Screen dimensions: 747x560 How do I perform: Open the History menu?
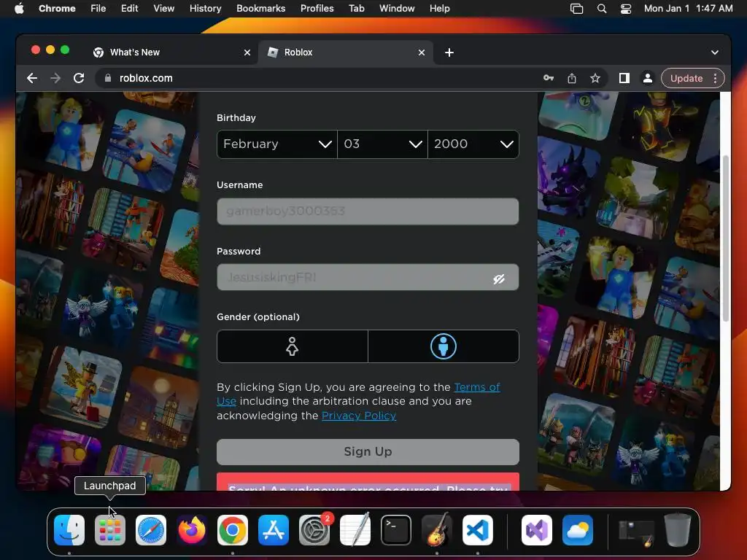[x=205, y=9]
